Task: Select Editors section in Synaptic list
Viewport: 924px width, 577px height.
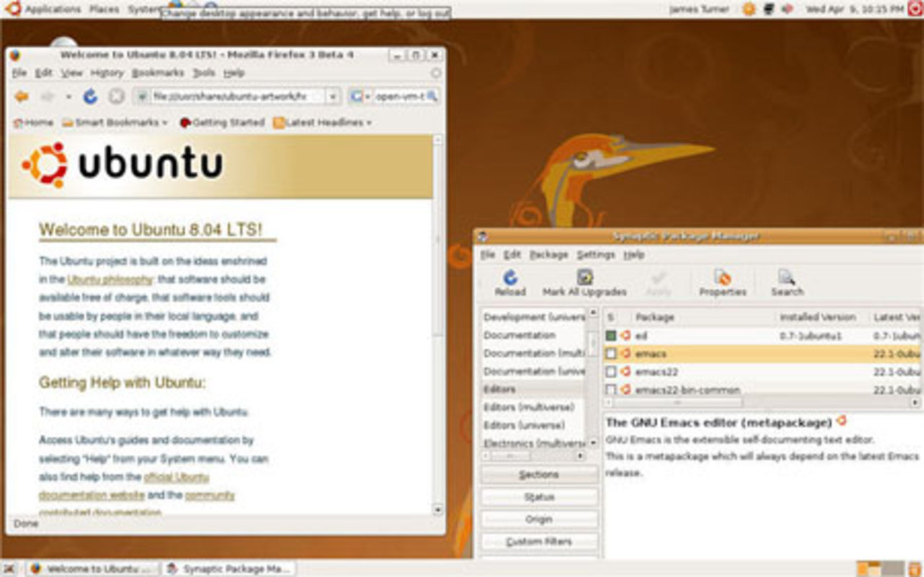Action: pos(533,389)
